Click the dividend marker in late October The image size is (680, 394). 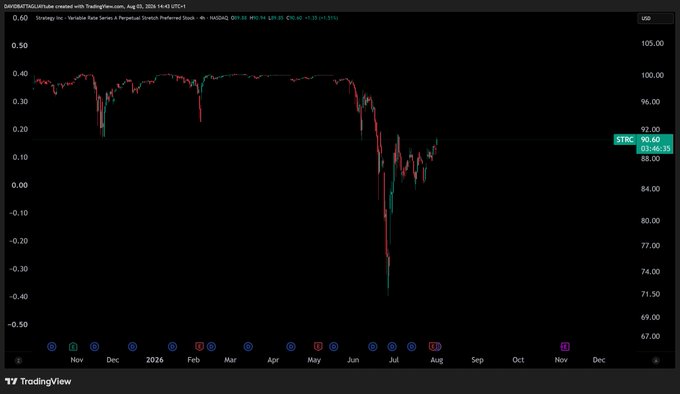(x=52, y=346)
